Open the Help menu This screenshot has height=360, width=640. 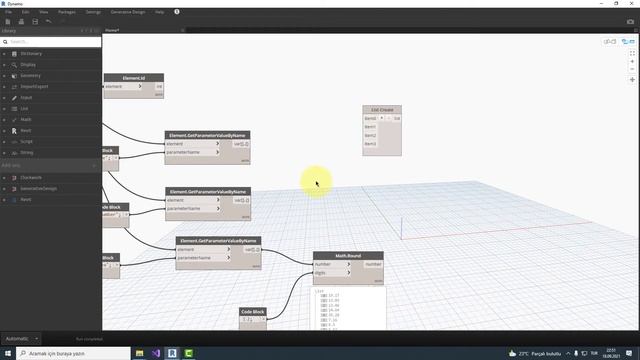160,12
